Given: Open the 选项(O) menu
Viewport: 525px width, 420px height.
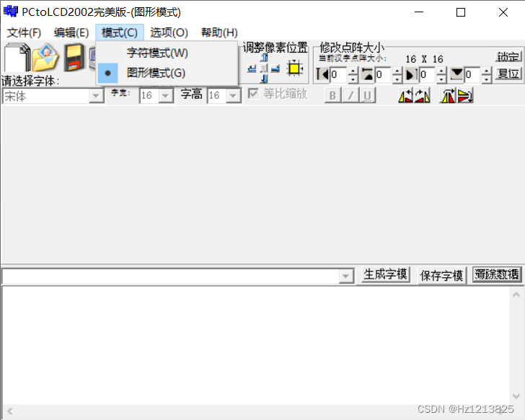Looking at the screenshot, I should coord(169,32).
